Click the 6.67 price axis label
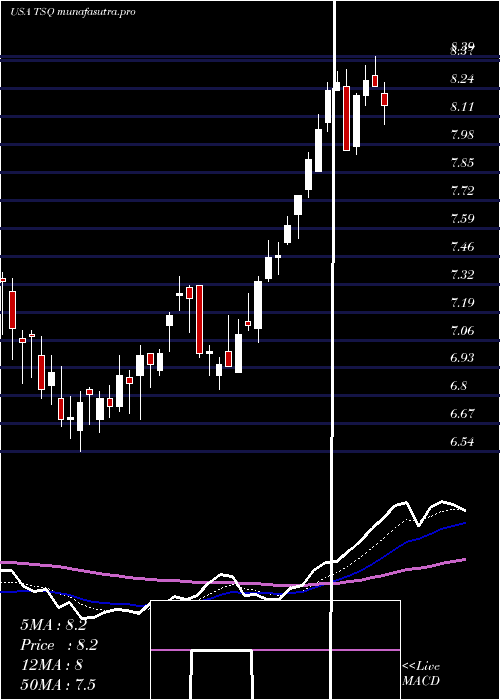This screenshot has width=500, height=700. coord(462,414)
